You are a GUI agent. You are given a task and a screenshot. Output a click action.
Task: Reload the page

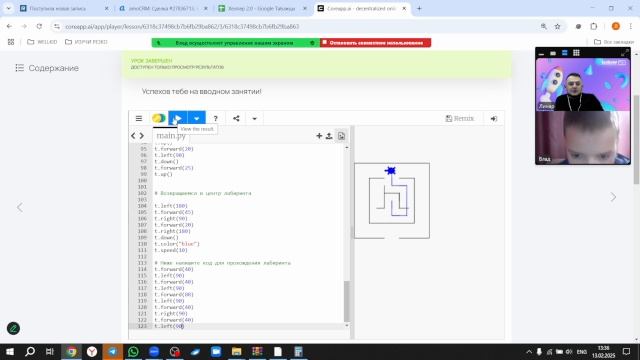pyautogui.click(x=39, y=26)
